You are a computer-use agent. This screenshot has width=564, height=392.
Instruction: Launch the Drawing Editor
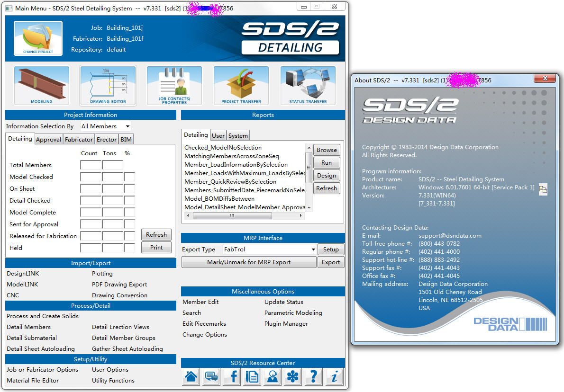[107, 86]
